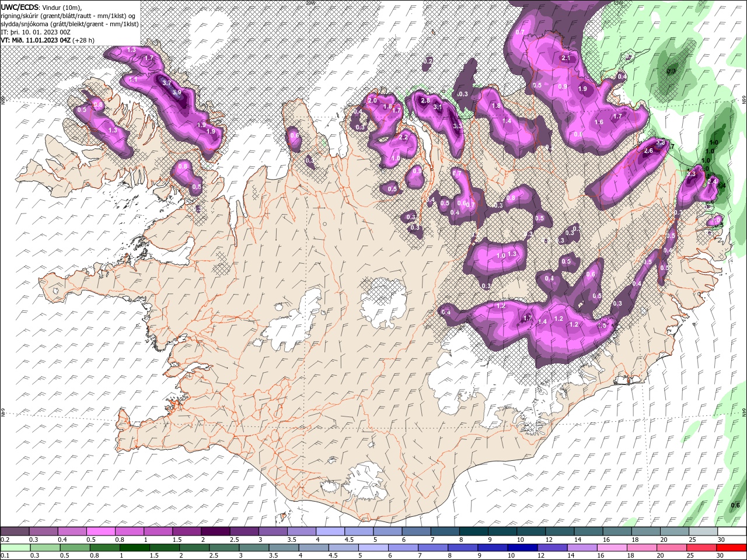Click the 2.0 snowfall value on the map
Image resolution: width=747 pixels, height=560 pixels.
(373, 100)
